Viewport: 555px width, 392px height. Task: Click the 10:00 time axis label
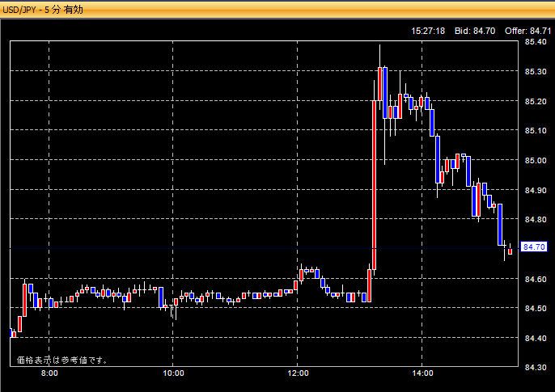coord(173,373)
